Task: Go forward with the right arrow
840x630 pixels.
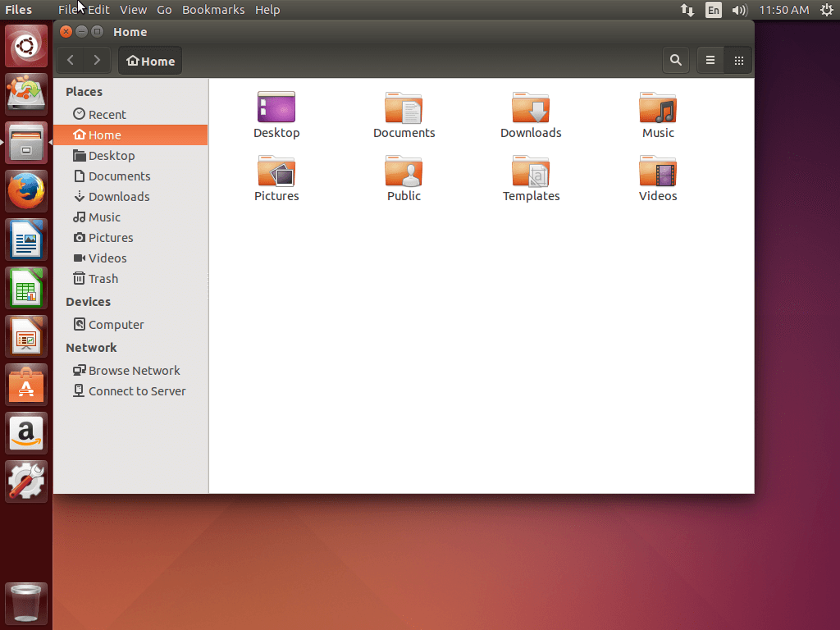Action: tap(97, 60)
